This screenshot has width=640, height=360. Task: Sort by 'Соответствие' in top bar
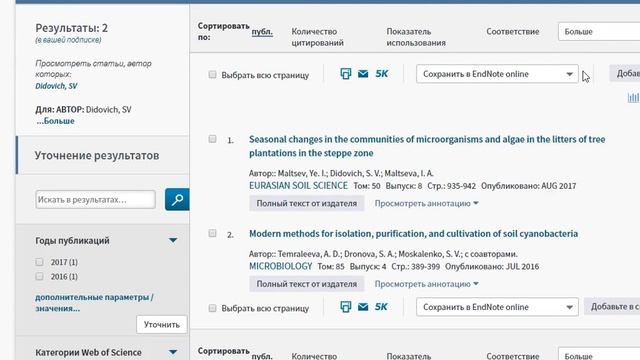tap(513, 31)
